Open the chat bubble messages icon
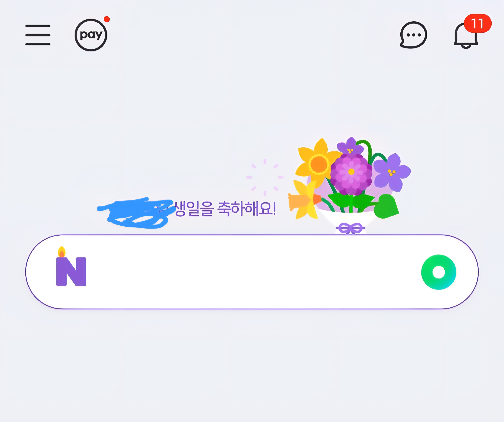 [413, 35]
